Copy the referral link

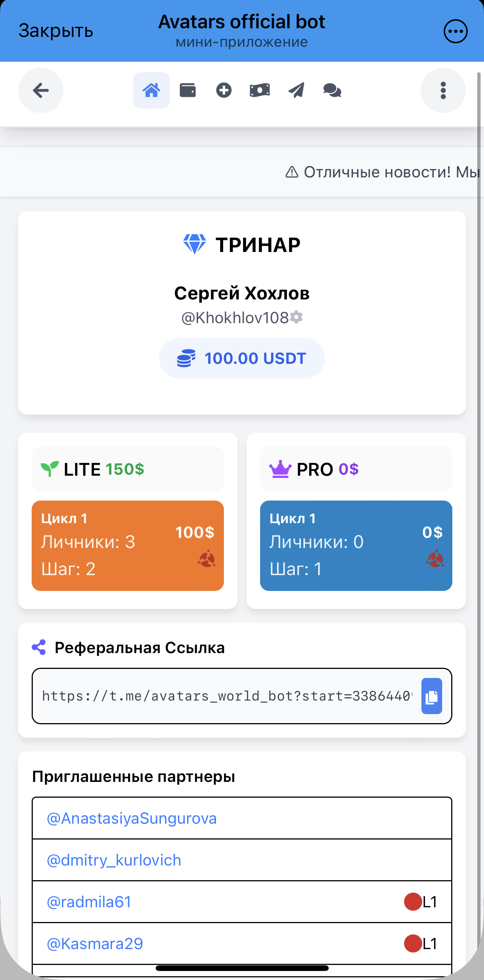click(432, 696)
